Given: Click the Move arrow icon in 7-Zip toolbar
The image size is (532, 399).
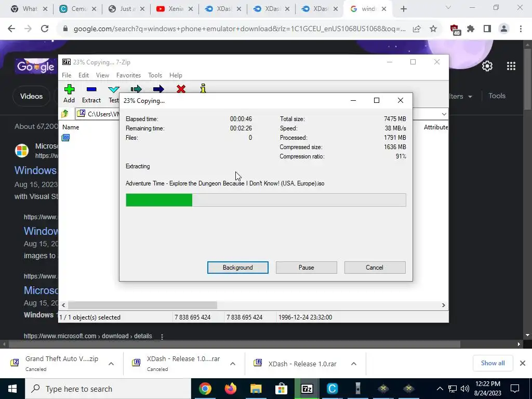Looking at the screenshot, I should coord(158,89).
